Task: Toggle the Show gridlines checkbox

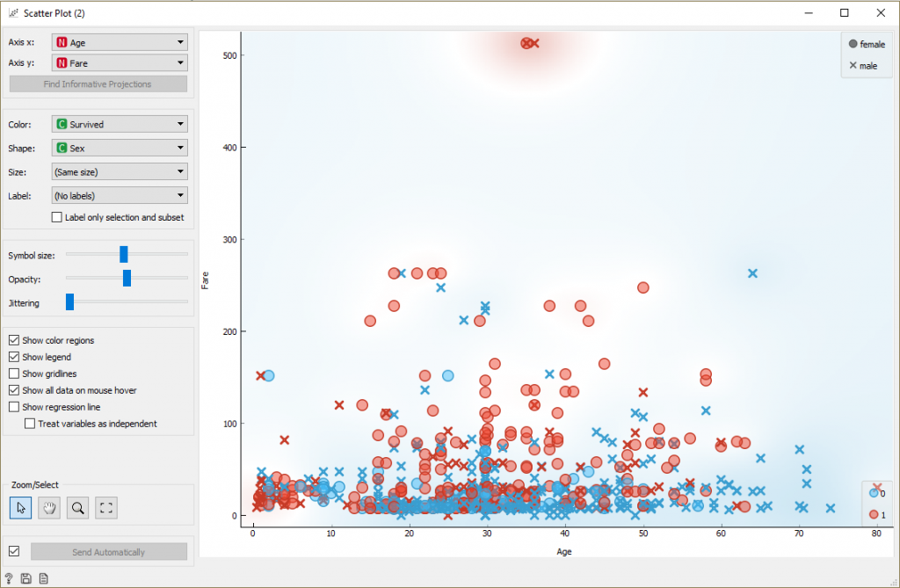Action: [12, 373]
